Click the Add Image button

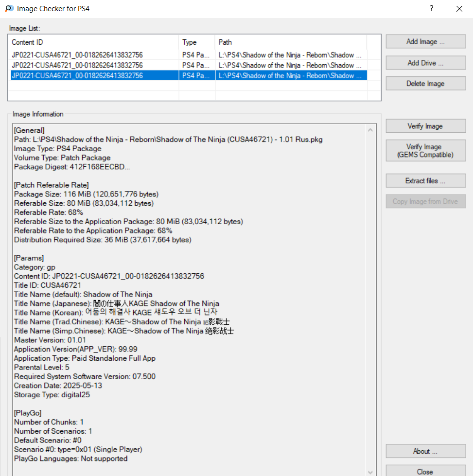coord(426,42)
